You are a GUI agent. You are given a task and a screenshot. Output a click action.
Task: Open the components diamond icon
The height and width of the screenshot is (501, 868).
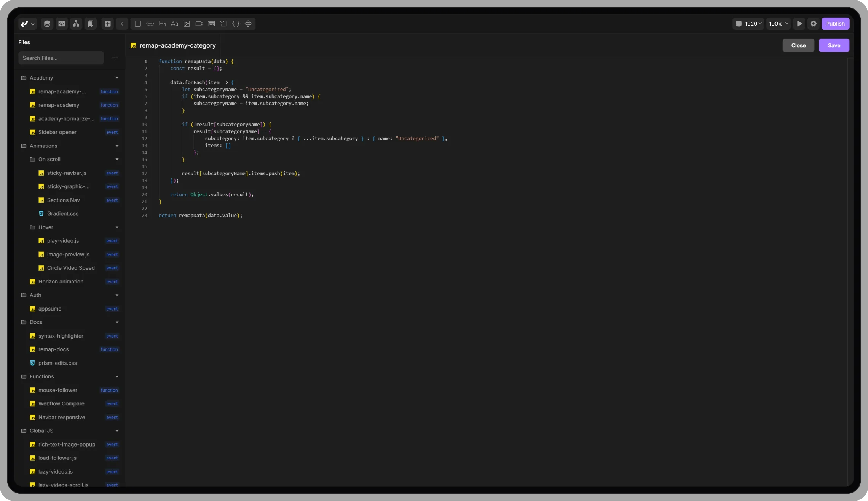pyautogui.click(x=248, y=24)
